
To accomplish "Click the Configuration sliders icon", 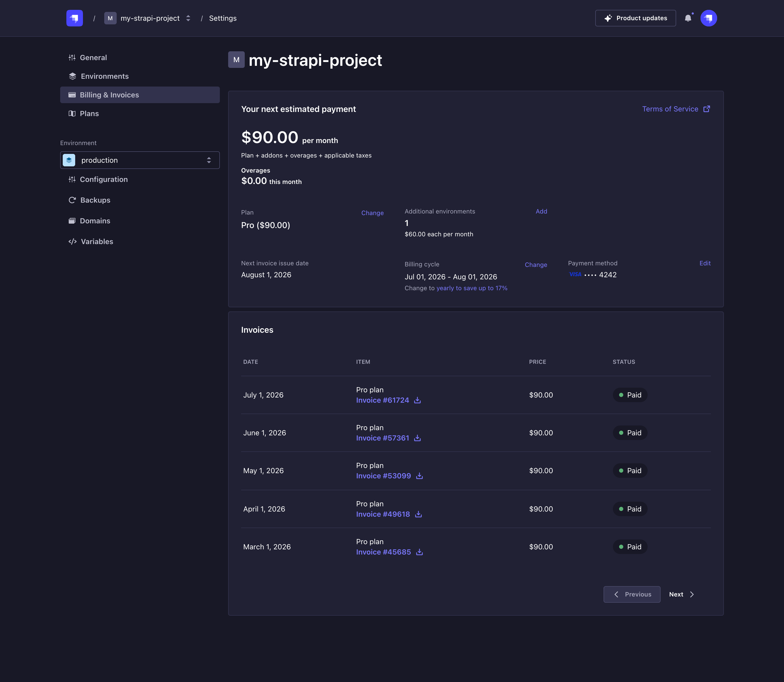I will click(72, 179).
